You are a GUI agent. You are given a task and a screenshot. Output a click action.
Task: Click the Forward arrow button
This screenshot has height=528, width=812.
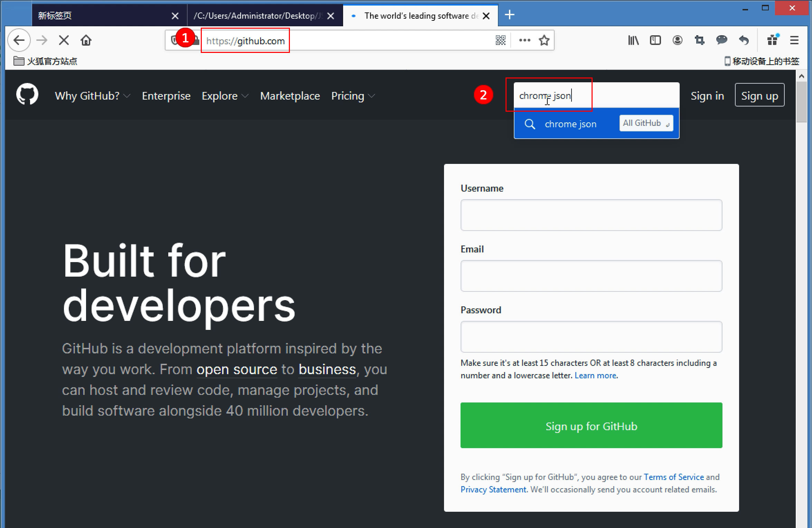click(42, 40)
